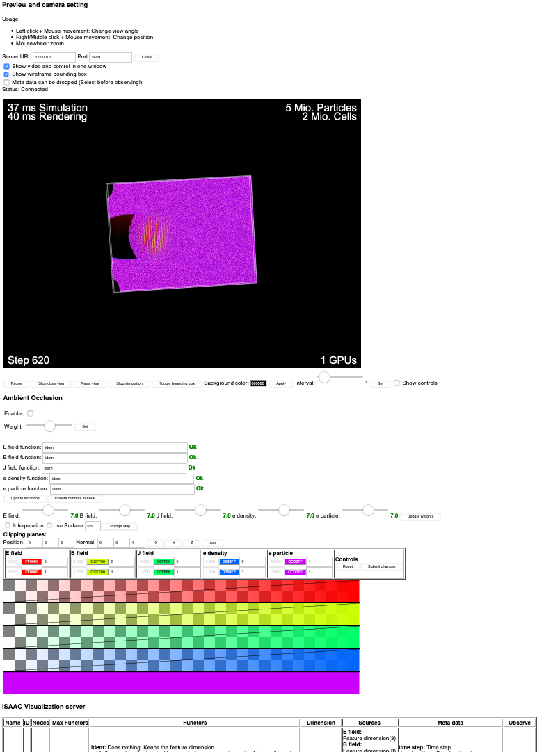Adjust the Ambient Occlusion weight slider

point(49,426)
